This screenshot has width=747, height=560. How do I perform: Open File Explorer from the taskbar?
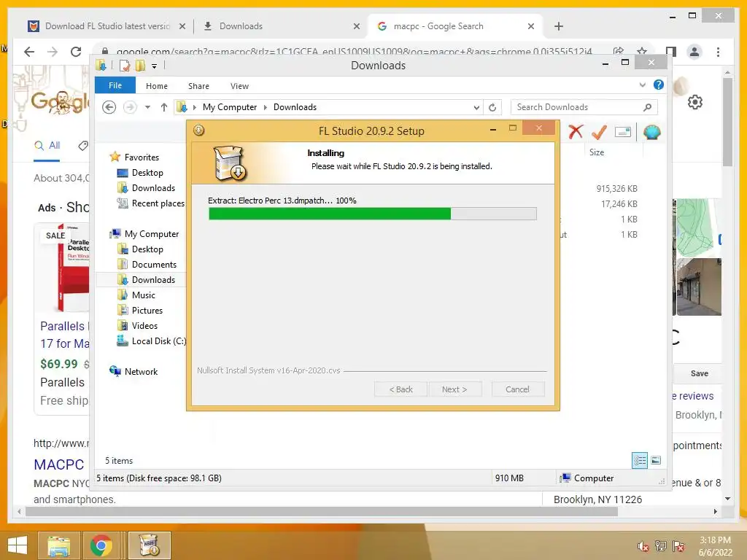(x=58, y=545)
